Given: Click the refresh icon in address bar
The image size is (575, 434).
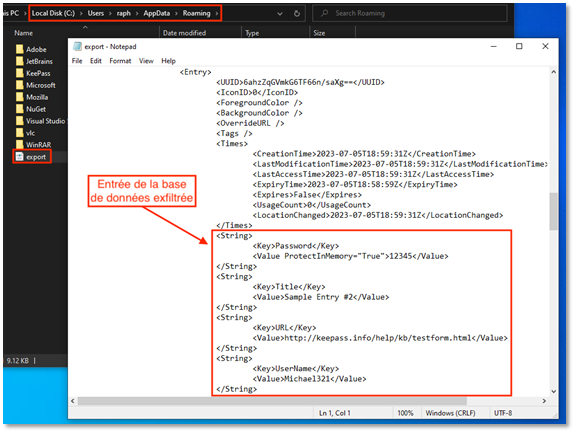Looking at the screenshot, I should pyautogui.click(x=297, y=14).
